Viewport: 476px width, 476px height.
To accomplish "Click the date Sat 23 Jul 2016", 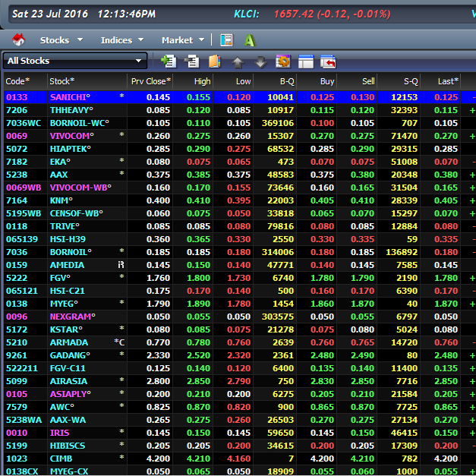I will point(50,14).
